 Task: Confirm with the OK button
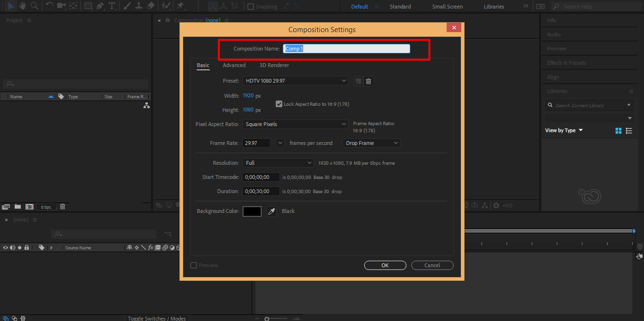(385, 265)
